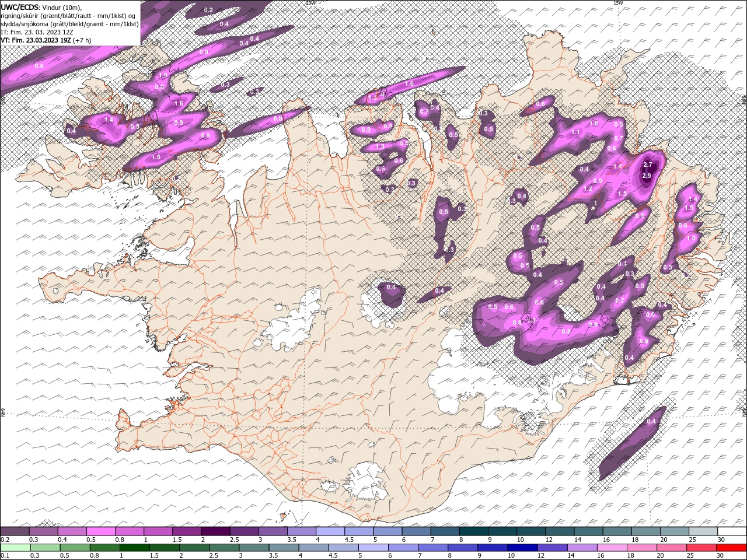Image resolution: width=747 pixels, height=560 pixels.
Task: Click the 20W longitude label at the top edge
Action: (310, 3)
